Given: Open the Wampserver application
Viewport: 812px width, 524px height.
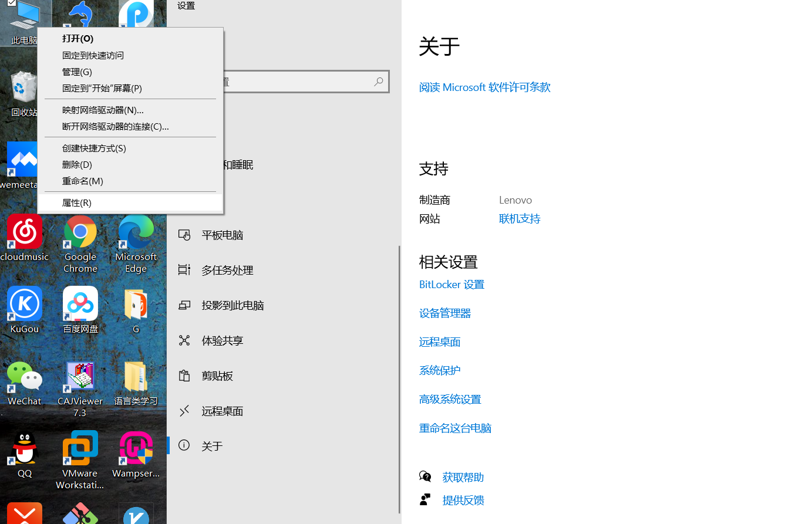Looking at the screenshot, I should 136,448.
